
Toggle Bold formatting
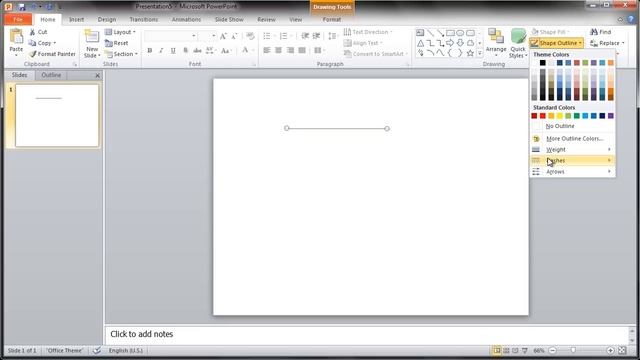pos(150,51)
